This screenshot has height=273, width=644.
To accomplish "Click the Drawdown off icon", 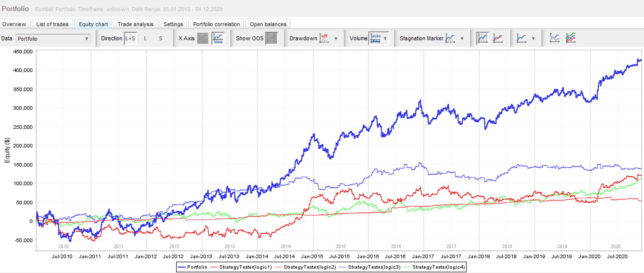I will tap(324, 38).
